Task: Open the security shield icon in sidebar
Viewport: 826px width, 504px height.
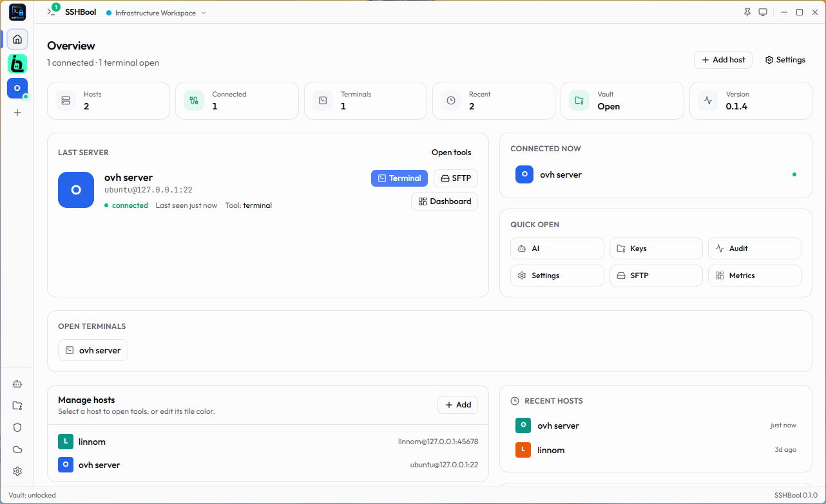Action: 17,427
